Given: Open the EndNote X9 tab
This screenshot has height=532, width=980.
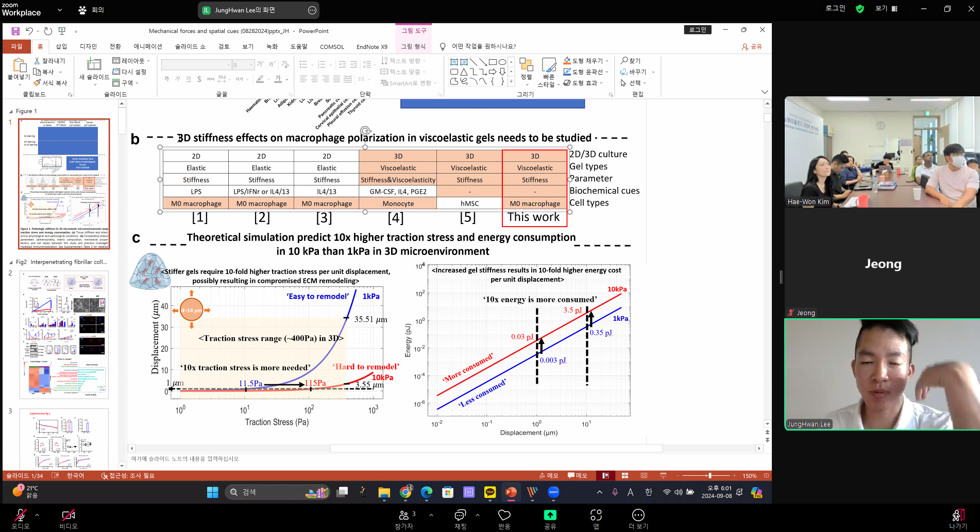Looking at the screenshot, I should pyautogui.click(x=372, y=47).
